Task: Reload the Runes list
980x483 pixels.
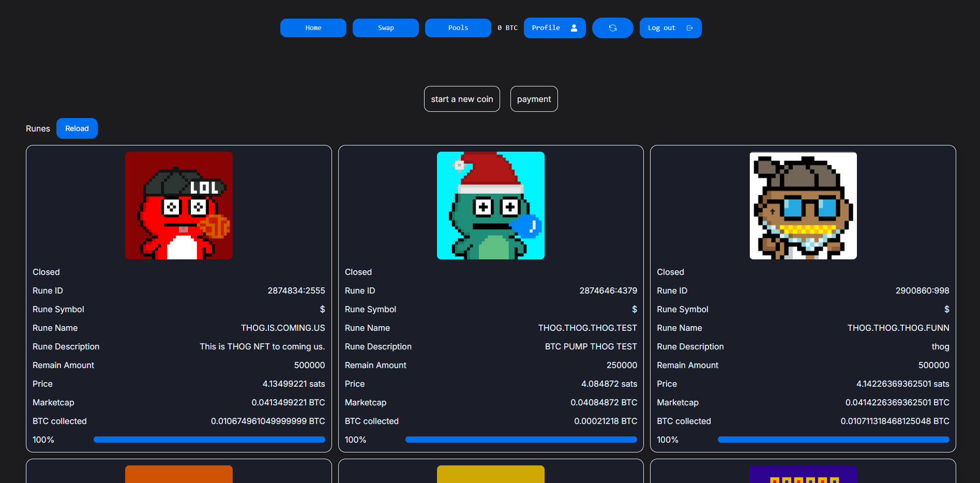Action: [x=77, y=128]
